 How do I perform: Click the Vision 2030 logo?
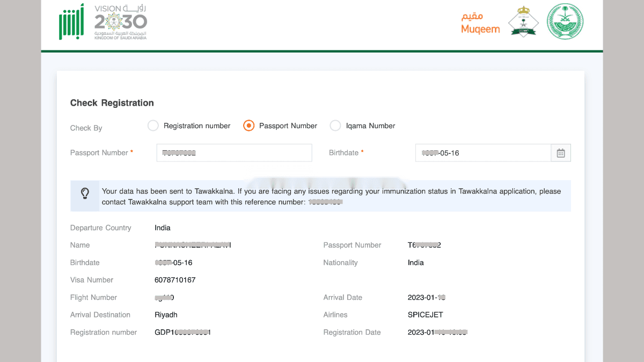(x=121, y=22)
